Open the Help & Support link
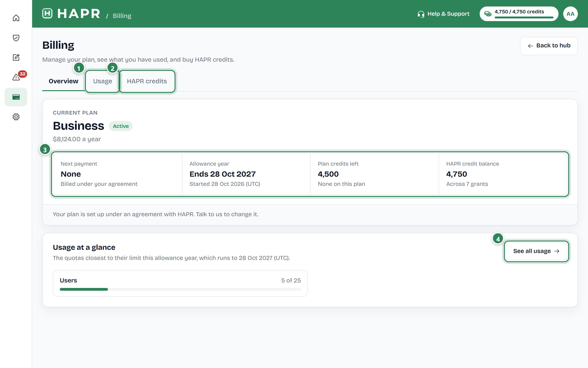The height and width of the screenshot is (368, 588). click(x=444, y=14)
